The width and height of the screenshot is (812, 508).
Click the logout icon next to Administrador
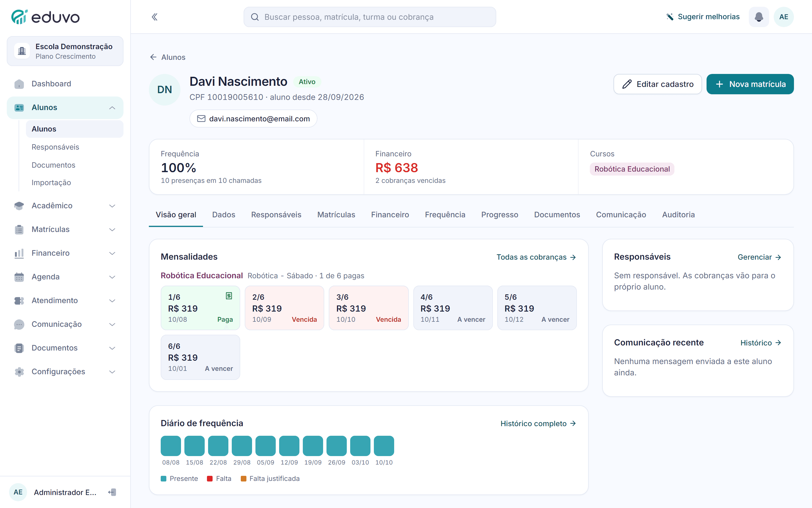pyautogui.click(x=112, y=492)
